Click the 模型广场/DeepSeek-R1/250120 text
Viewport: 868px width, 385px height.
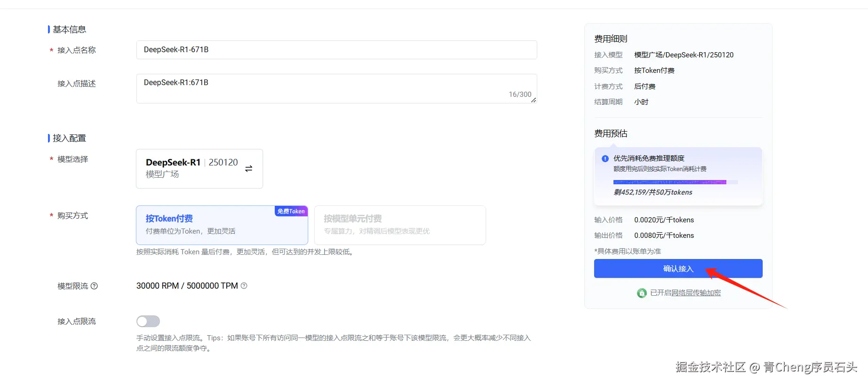pyautogui.click(x=684, y=55)
